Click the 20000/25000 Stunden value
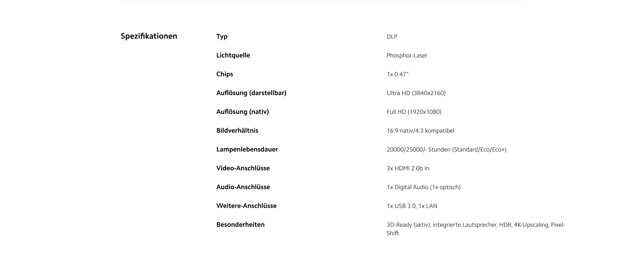644x260 pixels. [x=446, y=149]
